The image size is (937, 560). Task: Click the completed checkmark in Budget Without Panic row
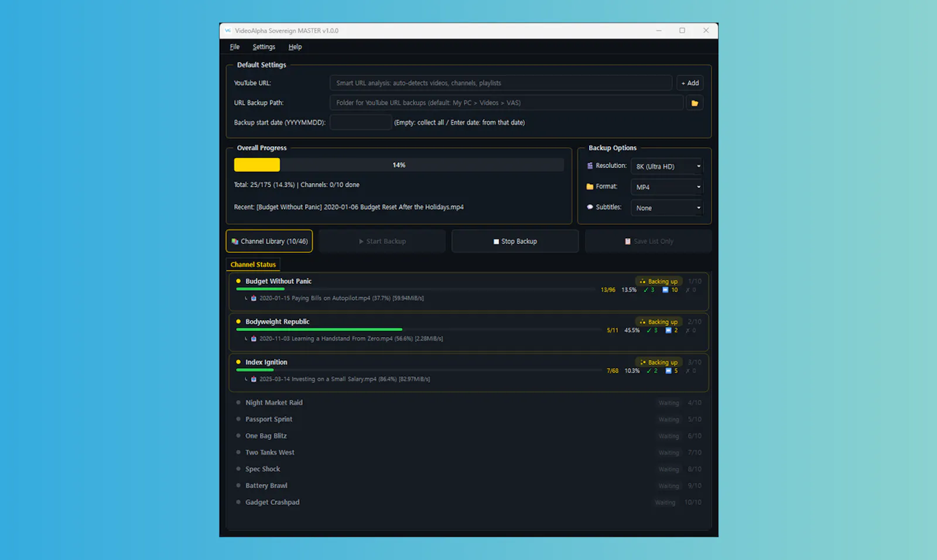click(x=646, y=290)
